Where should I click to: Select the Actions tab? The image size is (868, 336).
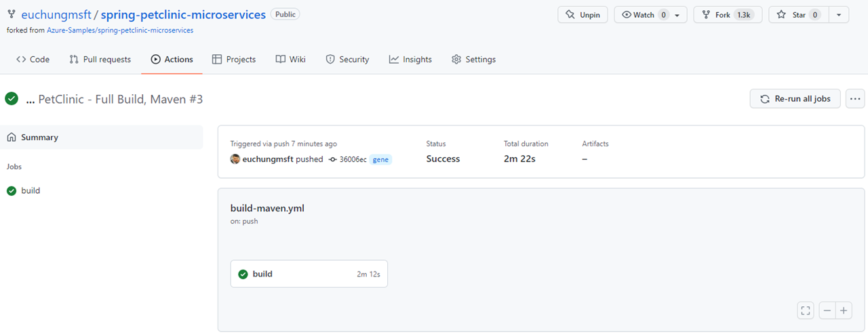click(x=172, y=60)
